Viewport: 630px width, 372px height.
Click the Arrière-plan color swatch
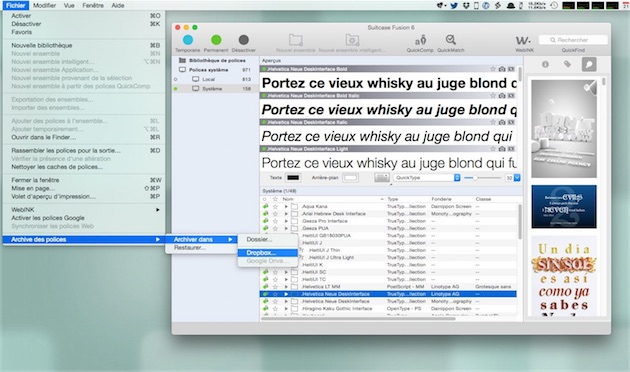tap(350, 178)
